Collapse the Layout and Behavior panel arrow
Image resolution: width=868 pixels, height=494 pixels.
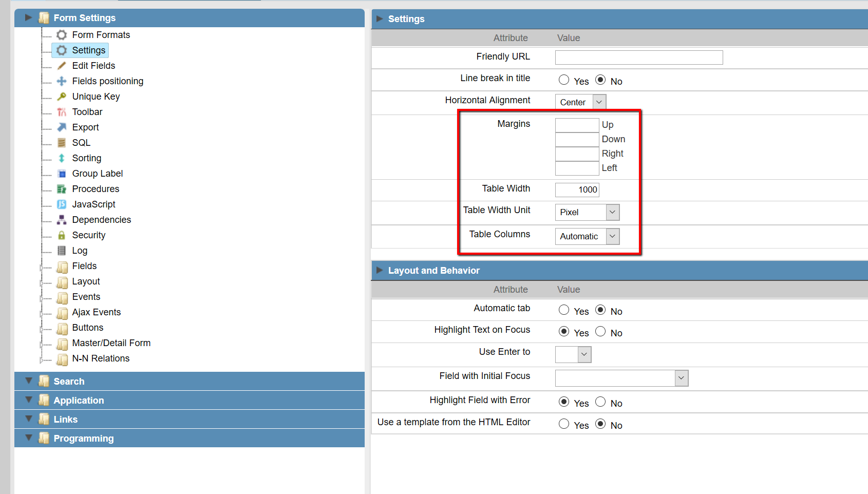click(380, 271)
